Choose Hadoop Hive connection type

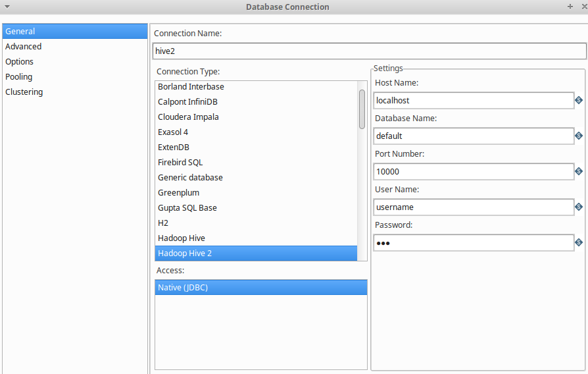[x=256, y=238]
